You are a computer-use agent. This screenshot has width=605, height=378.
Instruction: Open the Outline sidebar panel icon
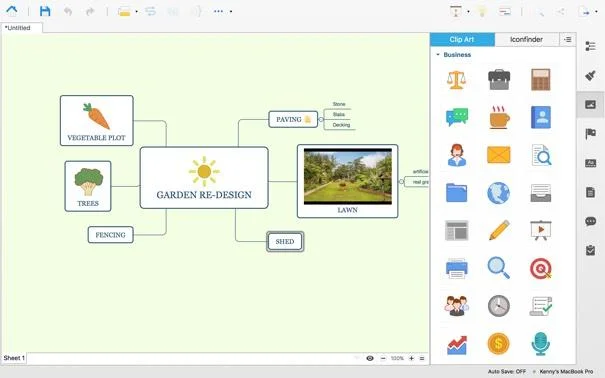[590, 46]
